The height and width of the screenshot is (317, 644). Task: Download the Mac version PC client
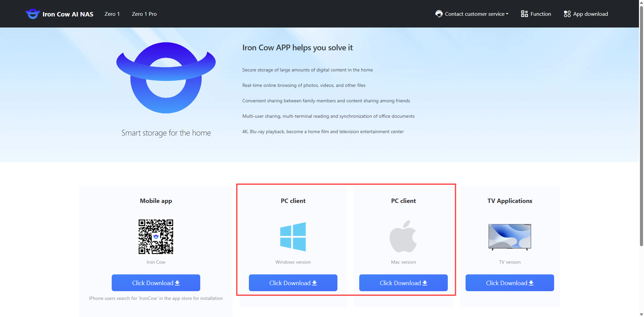coord(403,283)
